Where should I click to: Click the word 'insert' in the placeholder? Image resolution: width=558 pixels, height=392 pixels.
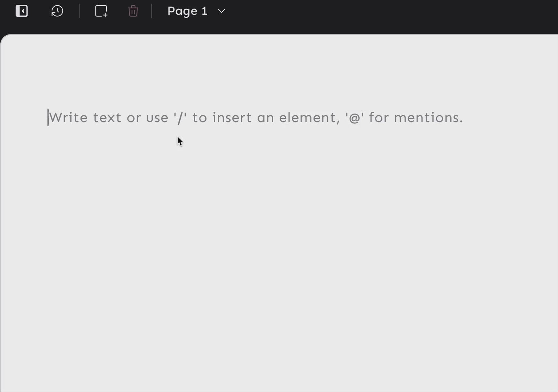pyautogui.click(x=232, y=118)
